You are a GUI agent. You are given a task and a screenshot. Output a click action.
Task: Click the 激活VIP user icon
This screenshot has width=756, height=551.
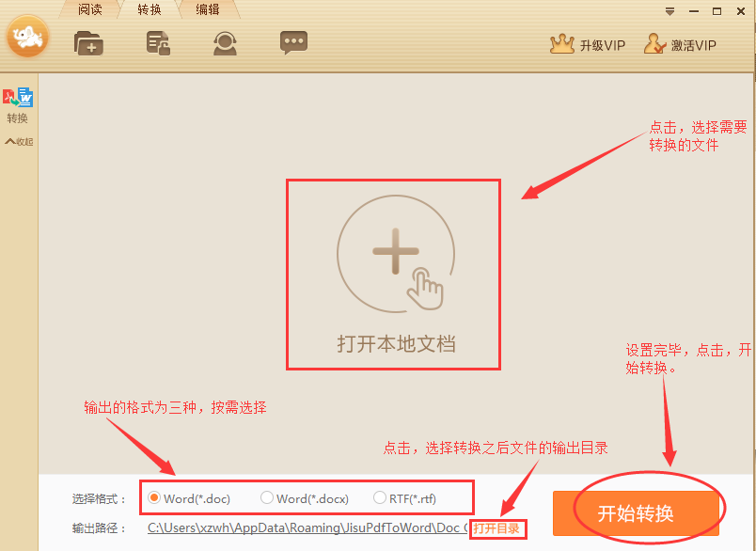pos(654,44)
